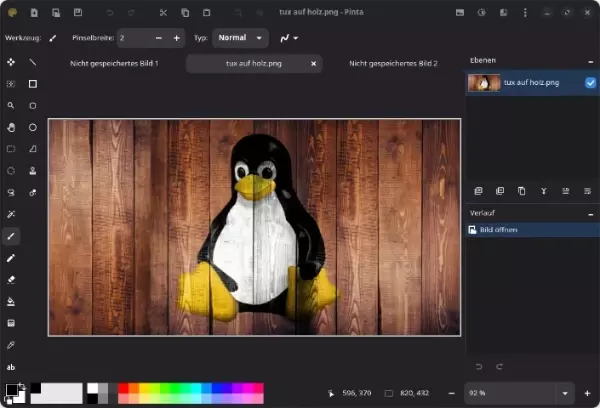Save the current image
The height and width of the screenshot is (408, 600).
pyautogui.click(x=78, y=13)
